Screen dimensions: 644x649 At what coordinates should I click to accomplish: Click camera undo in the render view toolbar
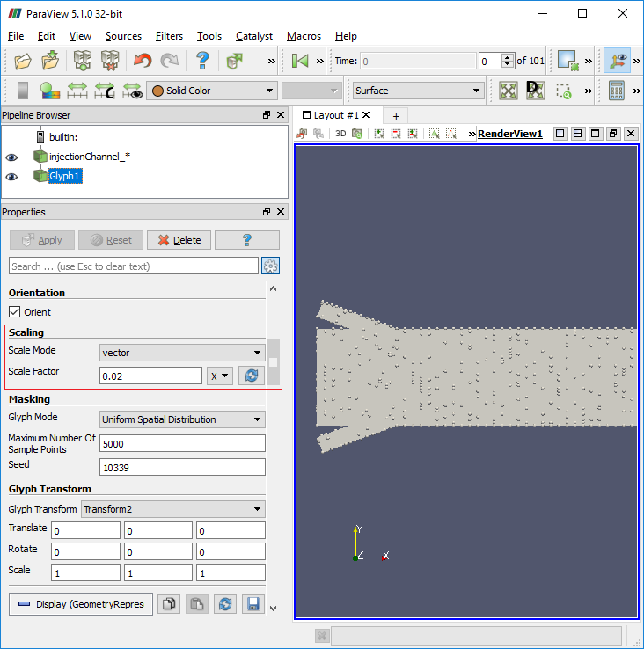click(302, 134)
